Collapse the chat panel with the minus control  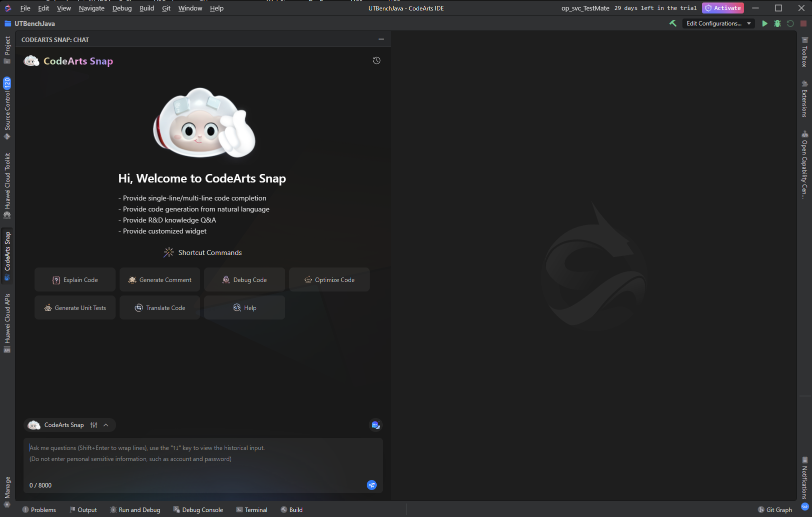click(x=381, y=39)
